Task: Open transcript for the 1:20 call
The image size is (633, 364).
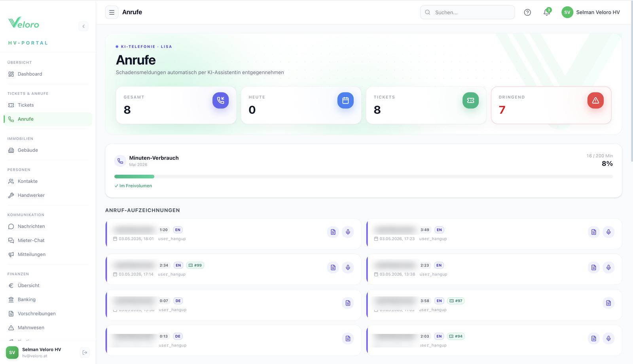Action: pyautogui.click(x=333, y=232)
